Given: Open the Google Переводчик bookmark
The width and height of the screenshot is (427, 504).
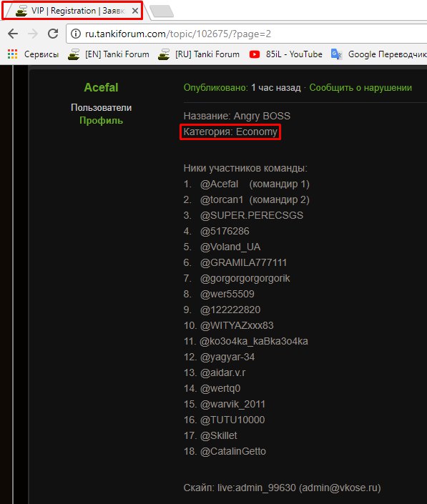Looking at the screenshot, I should [x=379, y=54].
